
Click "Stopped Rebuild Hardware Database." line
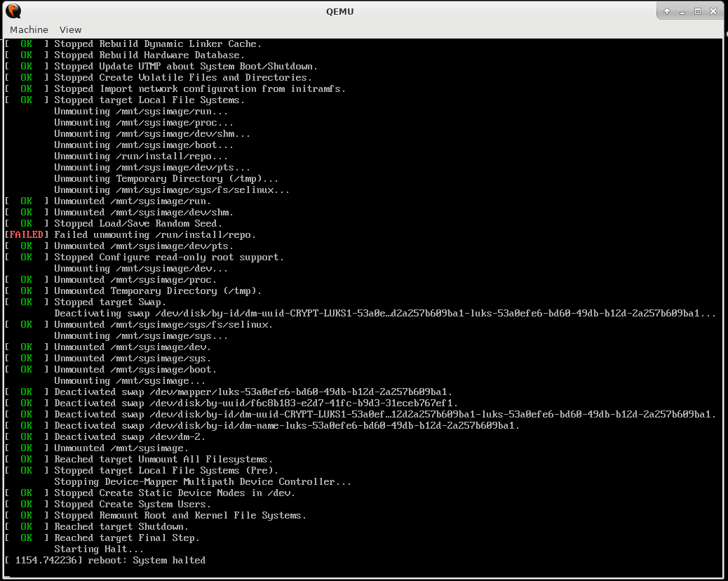149,55
